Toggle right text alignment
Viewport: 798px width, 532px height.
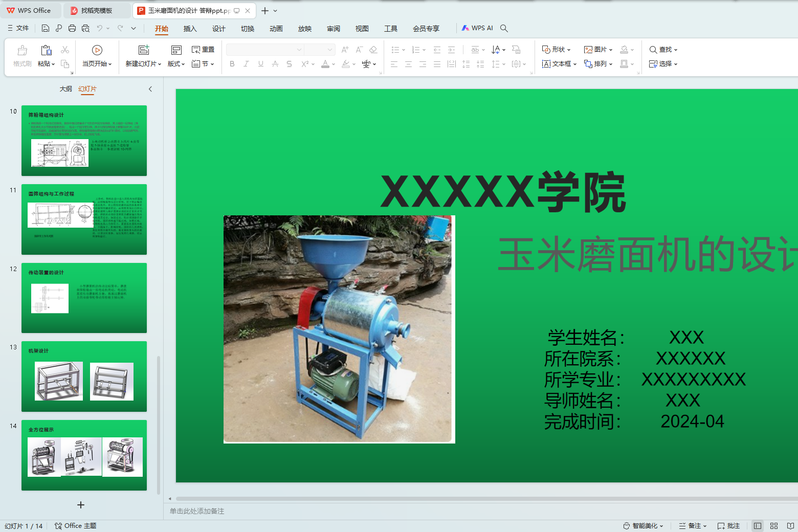pos(423,64)
